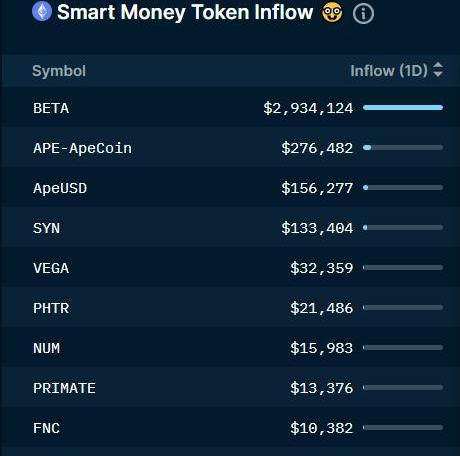Open the ApeUSD token entry

pyautogui.click(x=60, y=188)
